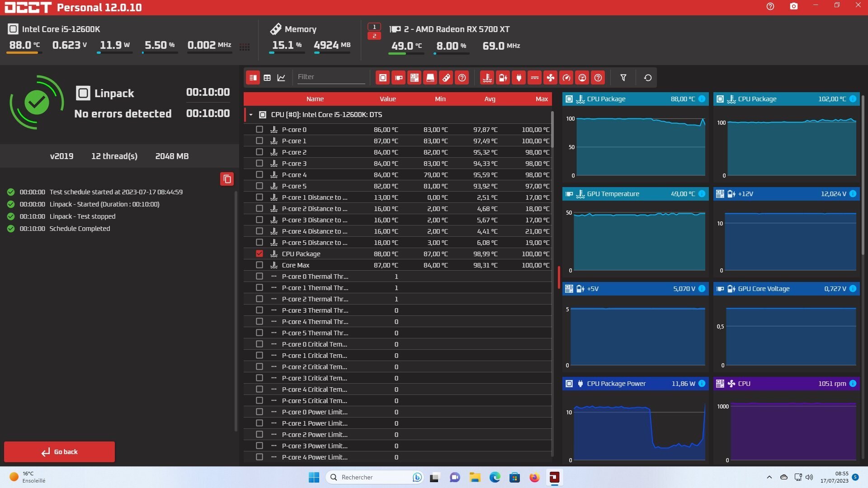
Task: Switch to the graph-only view icon
Action: pos(281,78)
